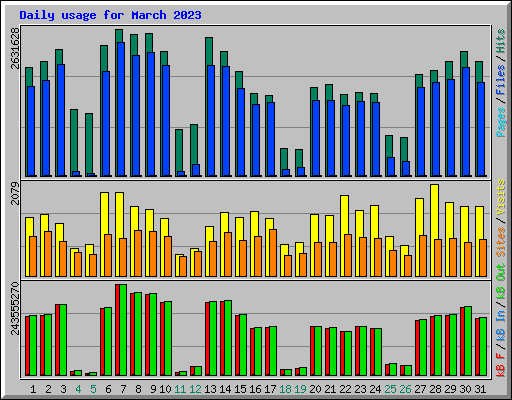Click day label '7' on the x-axis
The width and height of the screenshot is (512, 400).
(123, 389)
